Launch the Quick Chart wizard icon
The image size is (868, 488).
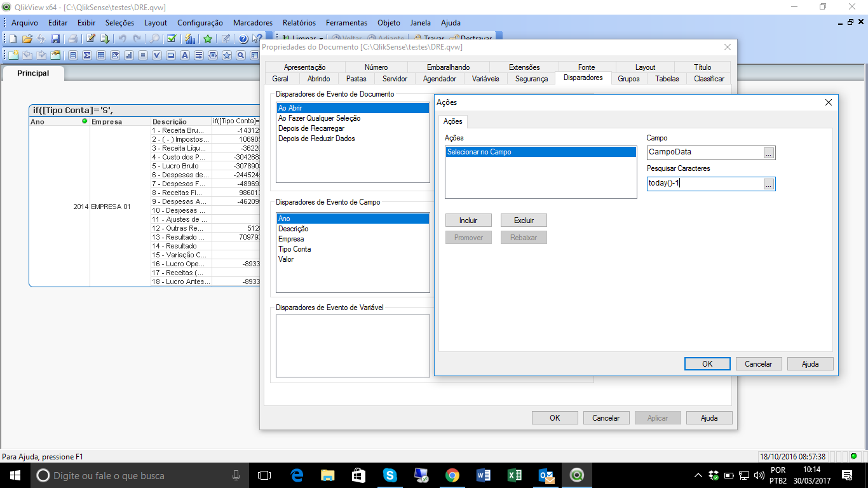[x=190, y=39]
